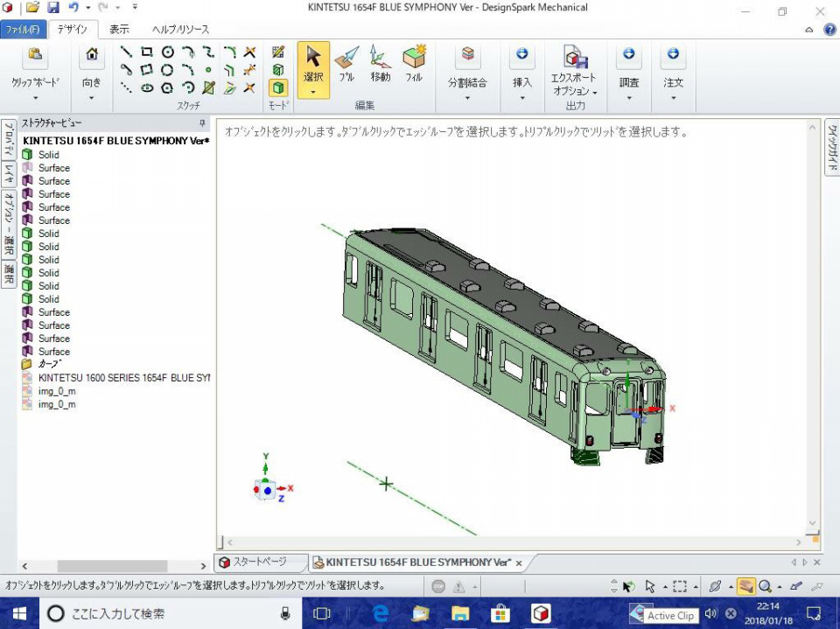The width and height of the screenshot is (840, 629).
Task: Open the undo history dropdown arrow
Action: [x=87, y=8]
